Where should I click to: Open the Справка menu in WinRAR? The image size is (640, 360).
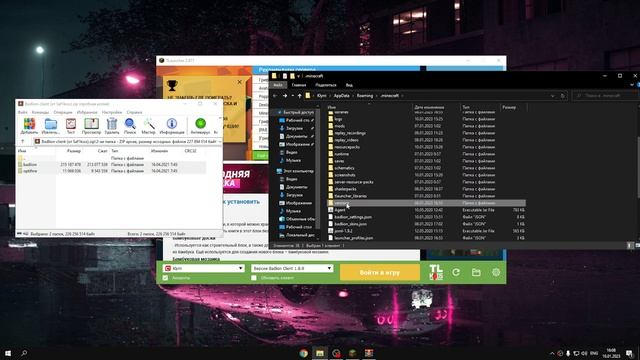(x=134, y=112)
